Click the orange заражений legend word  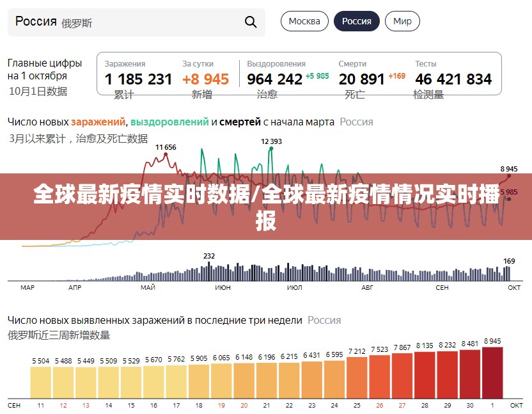[x=98, y=122]
